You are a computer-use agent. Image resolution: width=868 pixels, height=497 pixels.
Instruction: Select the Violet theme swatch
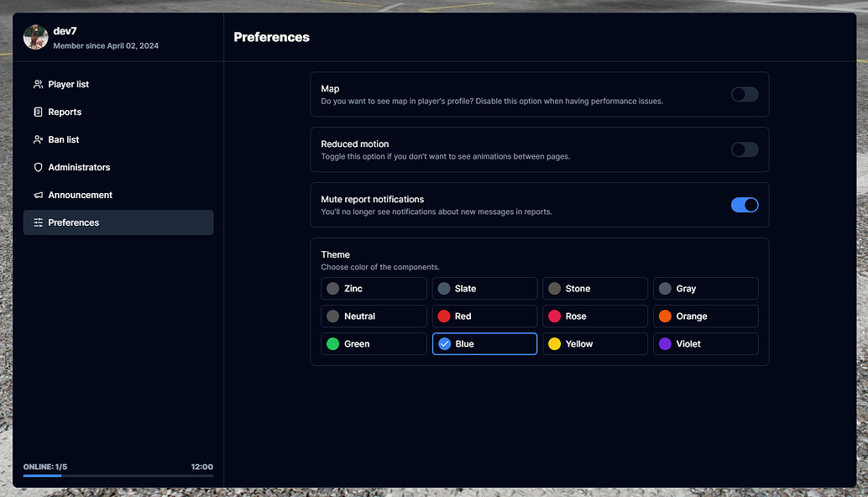(705, 343)
